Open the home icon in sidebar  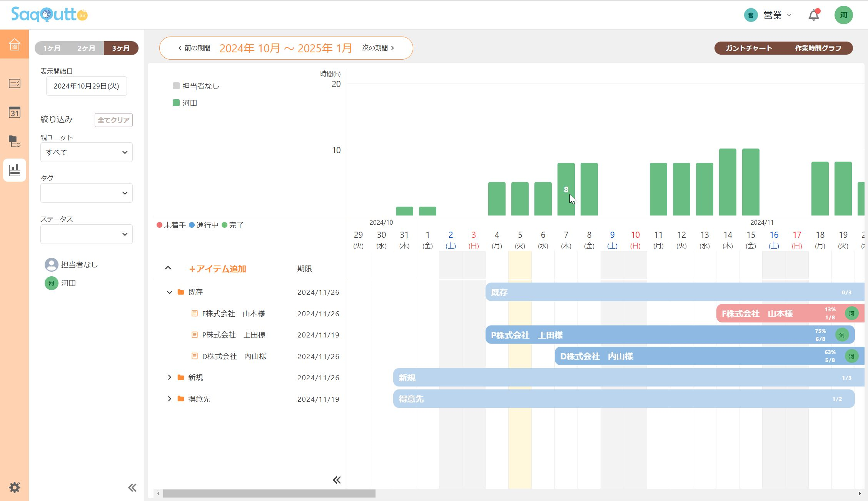click(x=14, y=44)
